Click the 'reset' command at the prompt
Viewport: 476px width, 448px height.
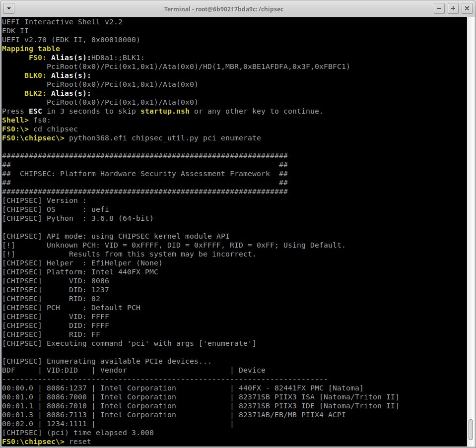coord(80,442)
